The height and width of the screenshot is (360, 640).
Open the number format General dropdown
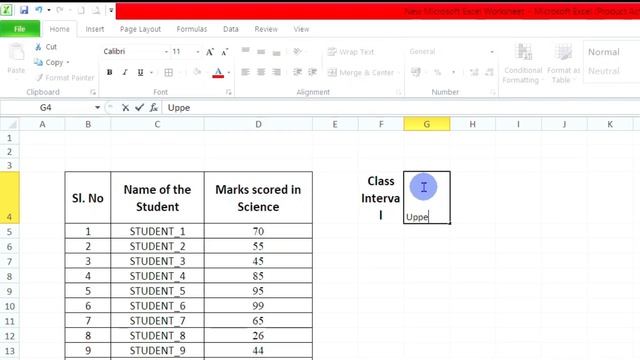(492, 52)
